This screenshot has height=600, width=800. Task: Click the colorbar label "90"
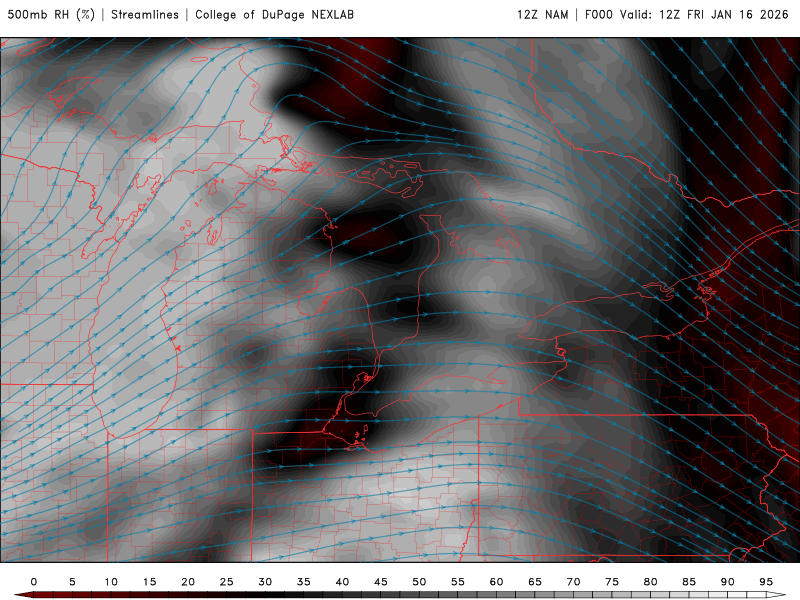click(727, 582)
